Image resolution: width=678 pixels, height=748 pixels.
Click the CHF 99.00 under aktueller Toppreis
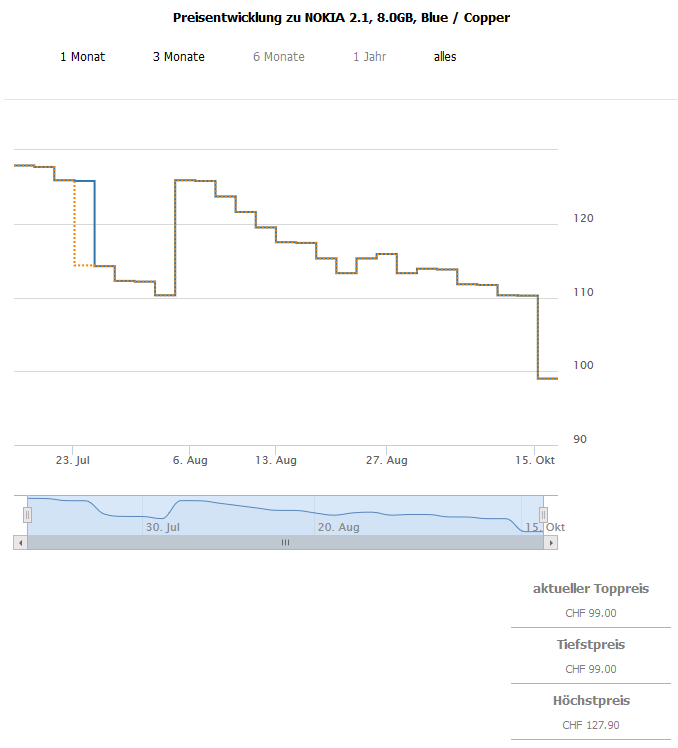coord(591,613)
